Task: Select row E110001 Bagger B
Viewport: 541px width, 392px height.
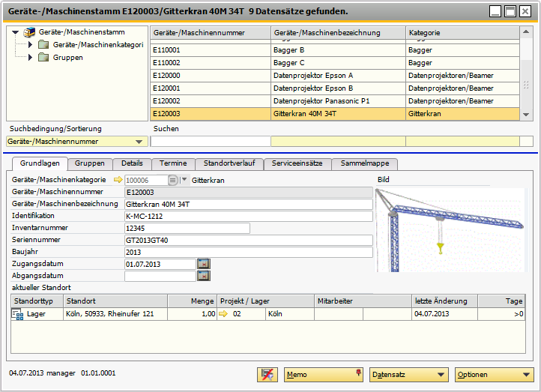Action: 335,50
